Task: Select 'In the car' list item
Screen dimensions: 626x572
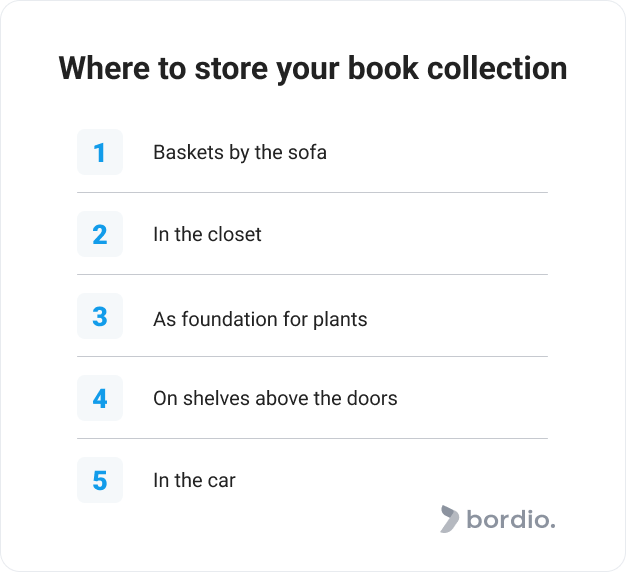Action: pos(194,480)
